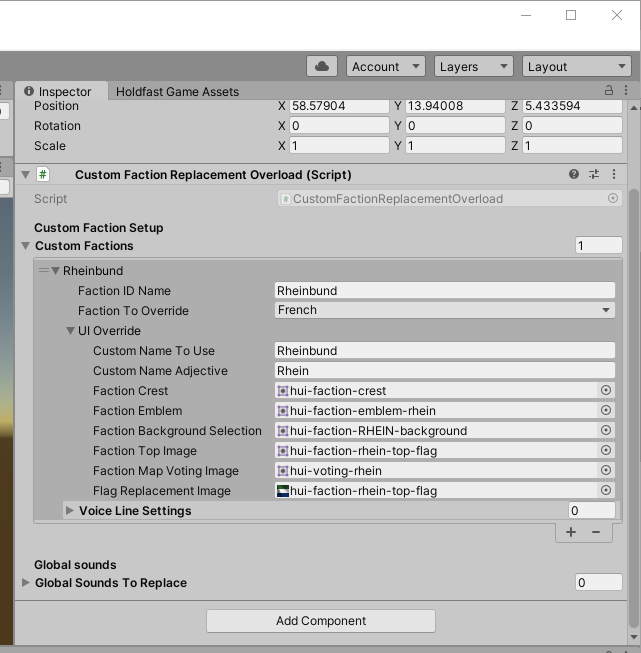Click the plus button to add faction
The height and width of the screenshot is (653, 641).
[x=571, y=532]
